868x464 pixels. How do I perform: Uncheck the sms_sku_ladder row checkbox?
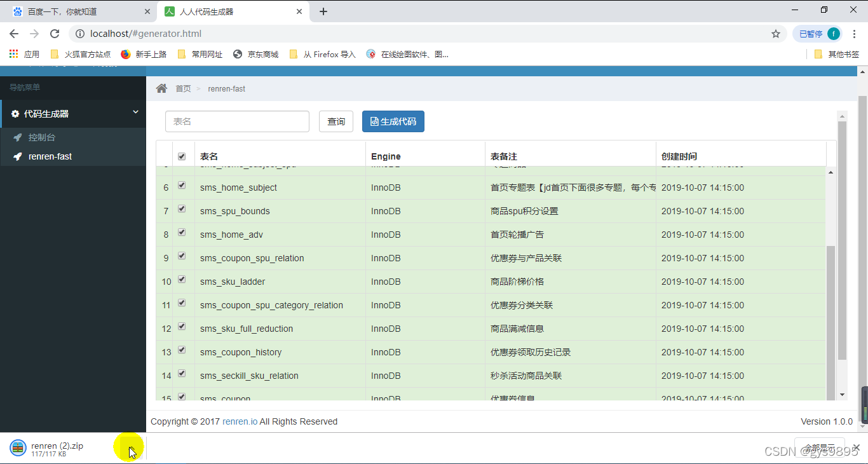182,280
